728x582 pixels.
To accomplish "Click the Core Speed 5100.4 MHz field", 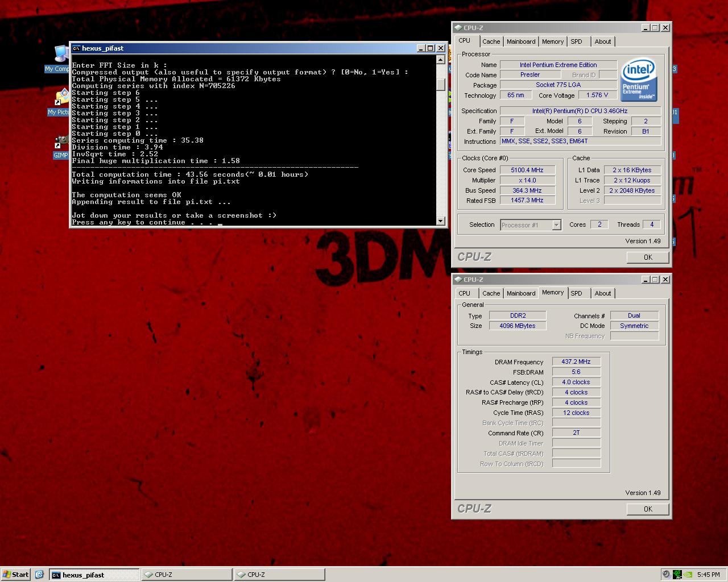I will pos(527,170).
